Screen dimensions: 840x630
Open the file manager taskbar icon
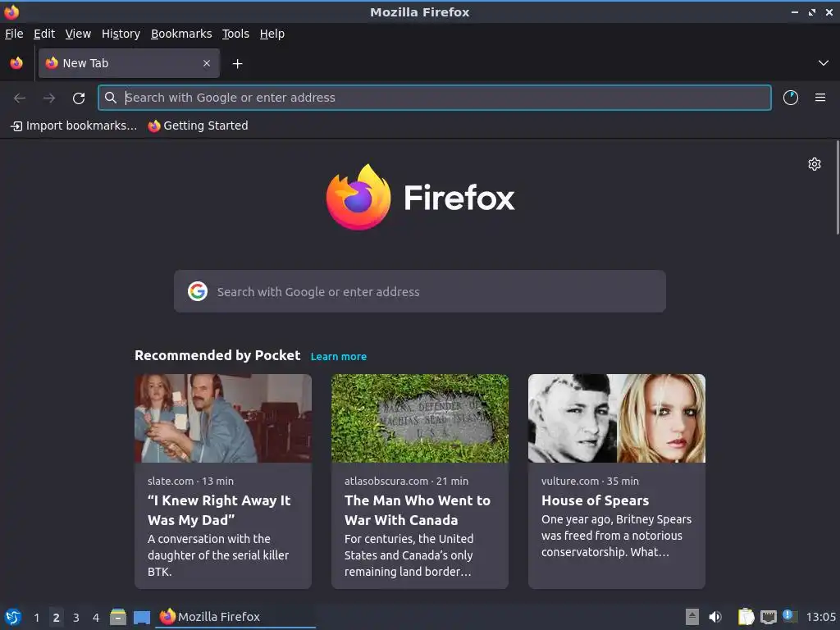pos(118,617)
